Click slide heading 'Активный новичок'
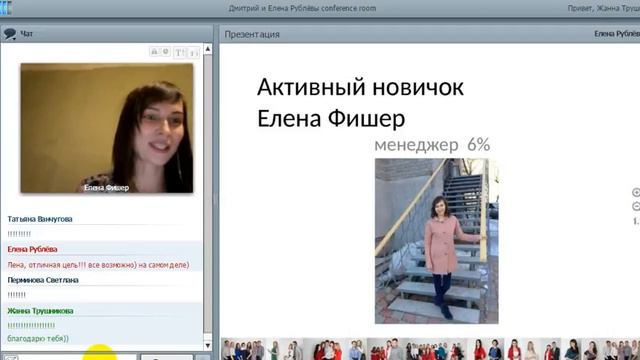The width and height of the screenshot is (640, 360). (x=360, y=87)
